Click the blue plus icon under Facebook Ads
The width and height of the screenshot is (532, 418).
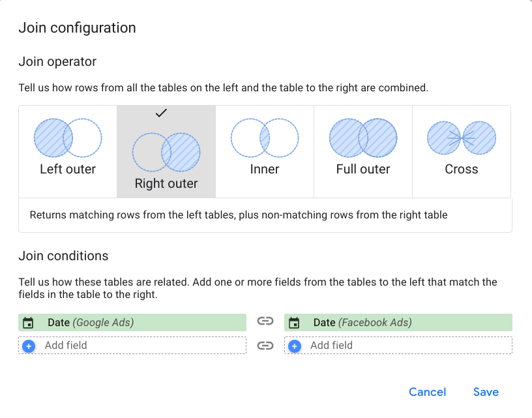[x=295, y=346]
